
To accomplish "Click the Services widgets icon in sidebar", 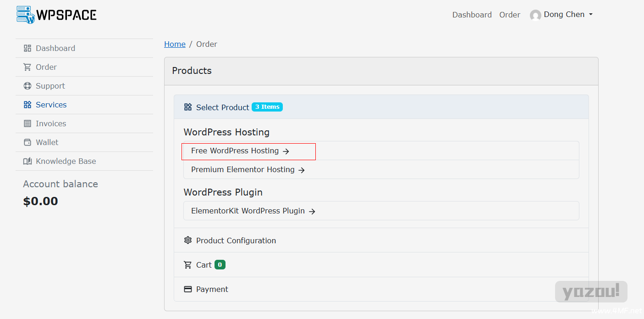I will click(x=28, y=105).
